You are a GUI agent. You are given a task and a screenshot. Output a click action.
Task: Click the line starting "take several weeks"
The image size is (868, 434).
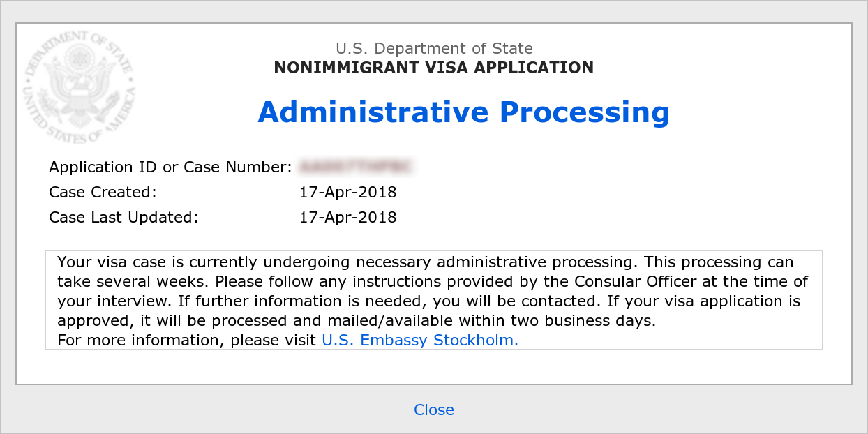(433, 282)
